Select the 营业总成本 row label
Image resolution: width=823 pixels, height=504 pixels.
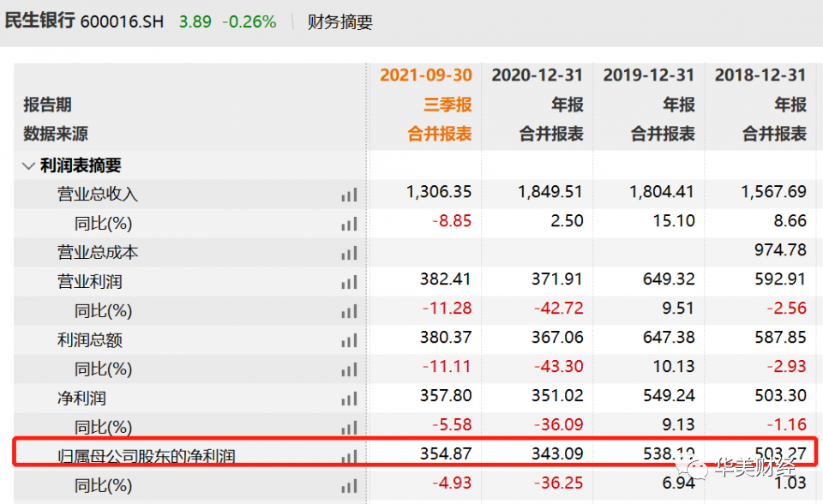point(98,253)
